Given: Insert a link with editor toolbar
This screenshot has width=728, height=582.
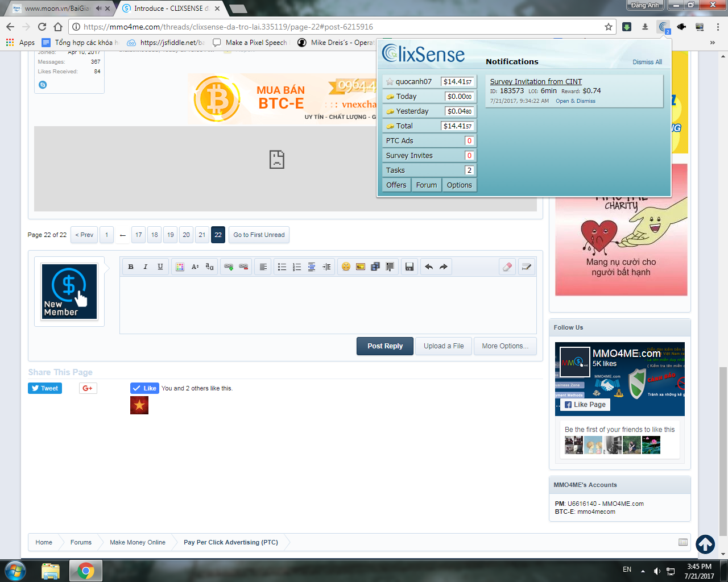Looking at the screenshot, I should [x=229, y=267].
